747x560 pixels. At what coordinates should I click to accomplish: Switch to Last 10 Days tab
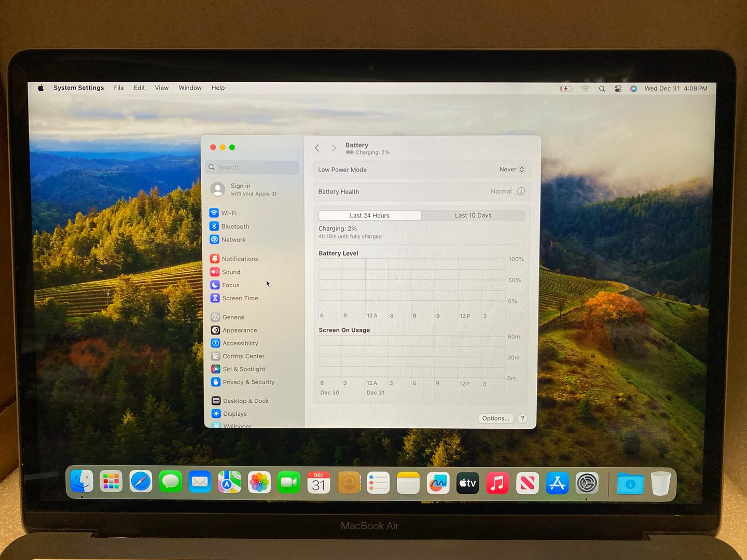pos(473,215)
